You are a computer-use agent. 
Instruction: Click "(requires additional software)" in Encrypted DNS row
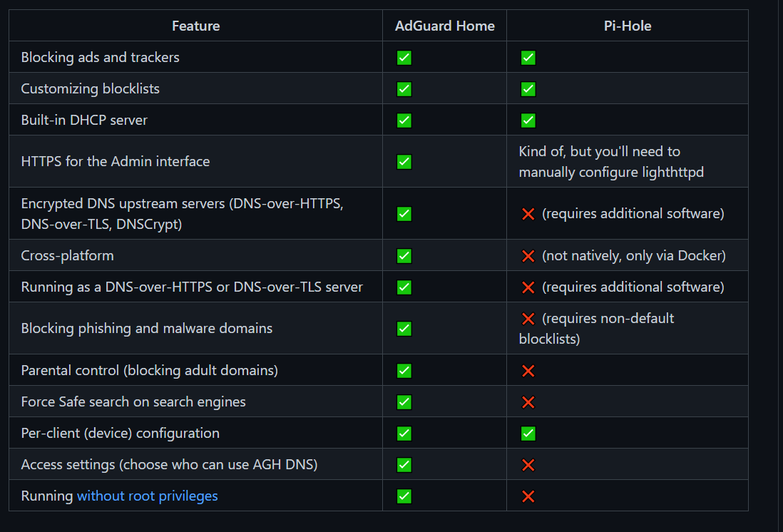[x=633, y=213]
